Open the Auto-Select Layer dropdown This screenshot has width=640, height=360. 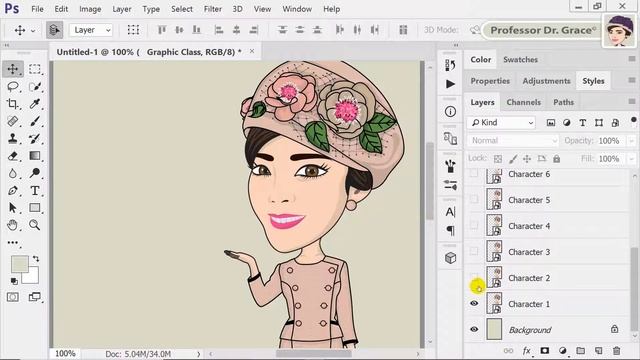(x=91, y=30)
